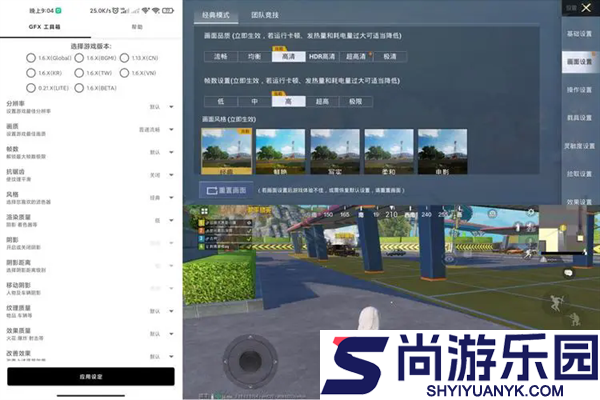Expand the 画质 graphics quality dropdown

click(x=171, y=129)
